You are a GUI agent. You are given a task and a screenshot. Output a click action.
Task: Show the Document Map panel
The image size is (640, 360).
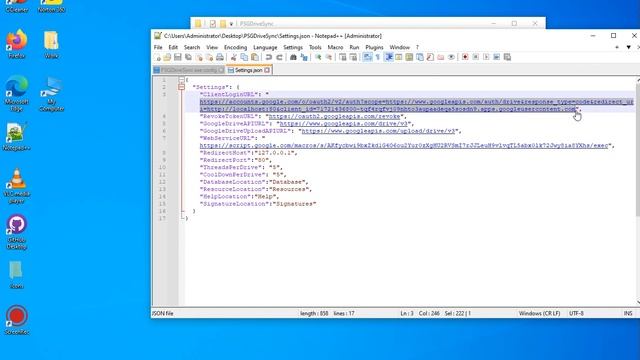409,57
